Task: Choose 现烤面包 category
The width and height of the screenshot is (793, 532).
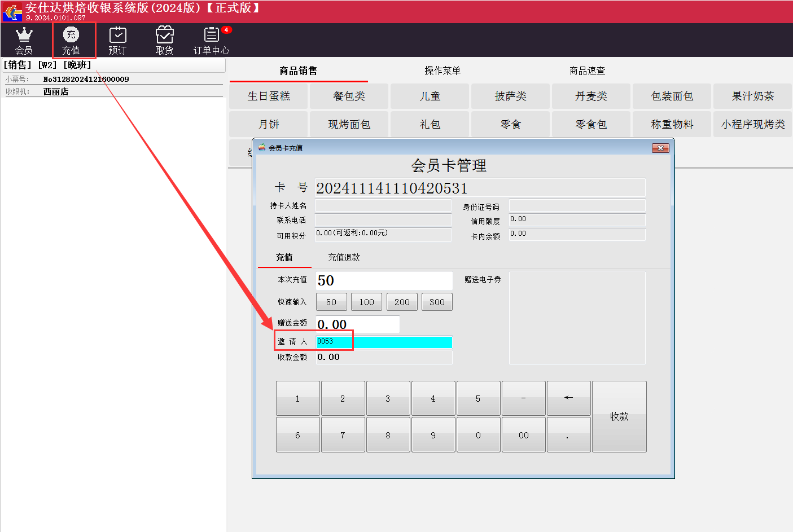Action: (x=349, y=124)
